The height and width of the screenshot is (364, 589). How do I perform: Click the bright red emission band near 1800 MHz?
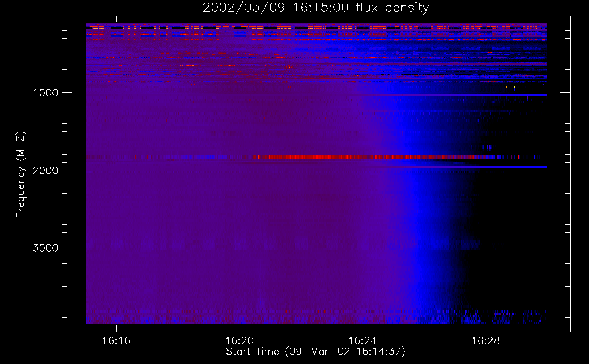click(x=379, y=157)
